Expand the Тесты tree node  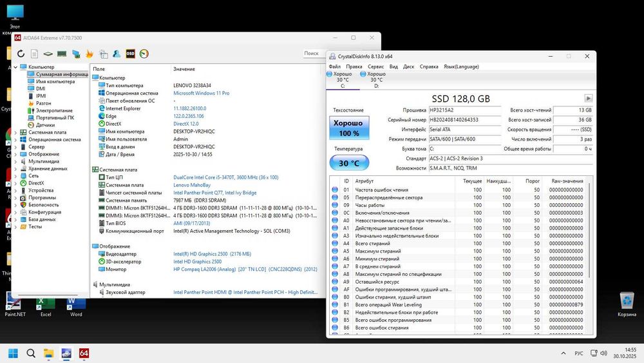(x=15, y=226)
